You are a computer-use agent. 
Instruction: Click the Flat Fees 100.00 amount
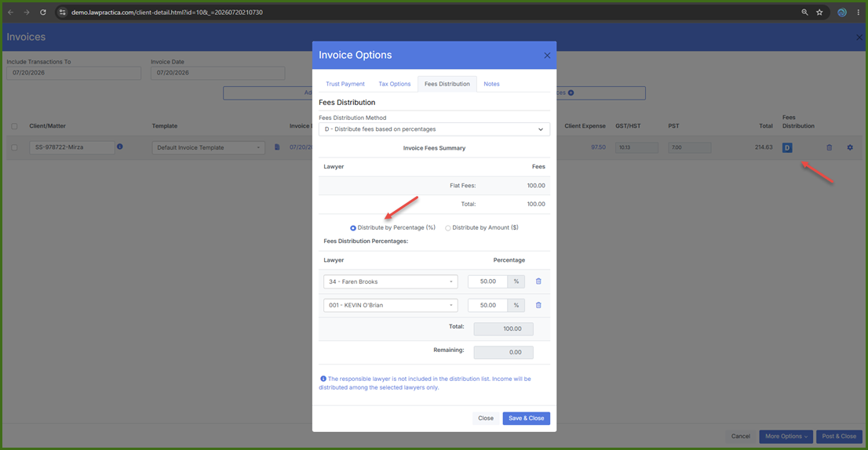(x=536, y=186)
